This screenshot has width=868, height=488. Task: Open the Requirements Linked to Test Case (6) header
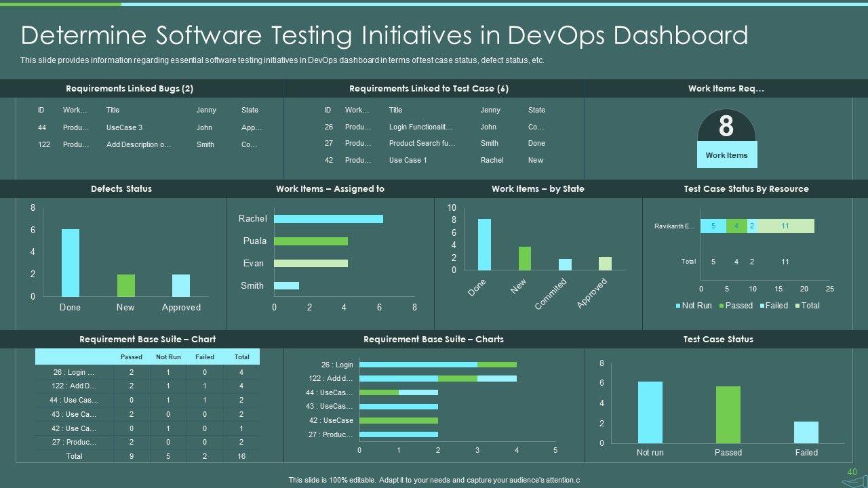[x=429, y=89]
